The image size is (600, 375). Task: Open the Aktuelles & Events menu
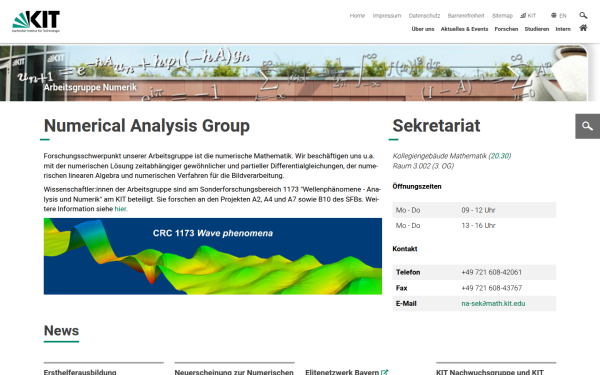[x=464, y=29]
